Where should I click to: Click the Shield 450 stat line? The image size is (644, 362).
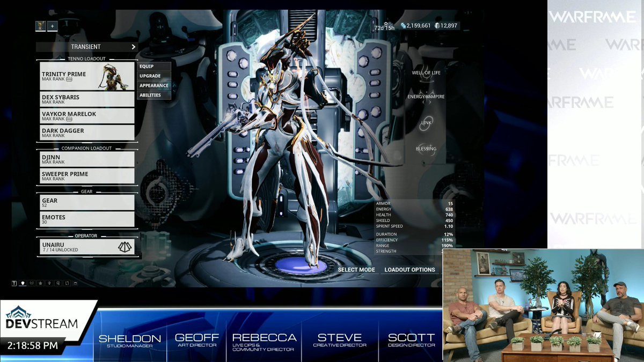click(x=415, y=220)
